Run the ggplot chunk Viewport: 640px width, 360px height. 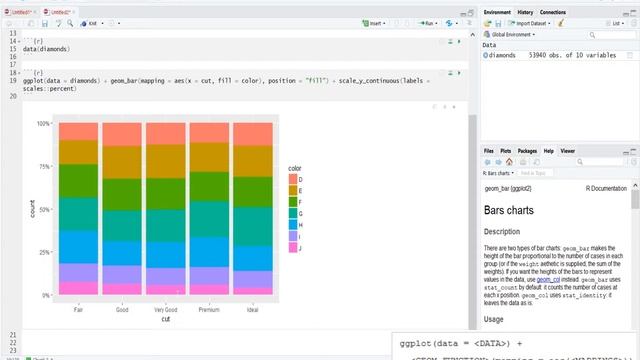459,73
